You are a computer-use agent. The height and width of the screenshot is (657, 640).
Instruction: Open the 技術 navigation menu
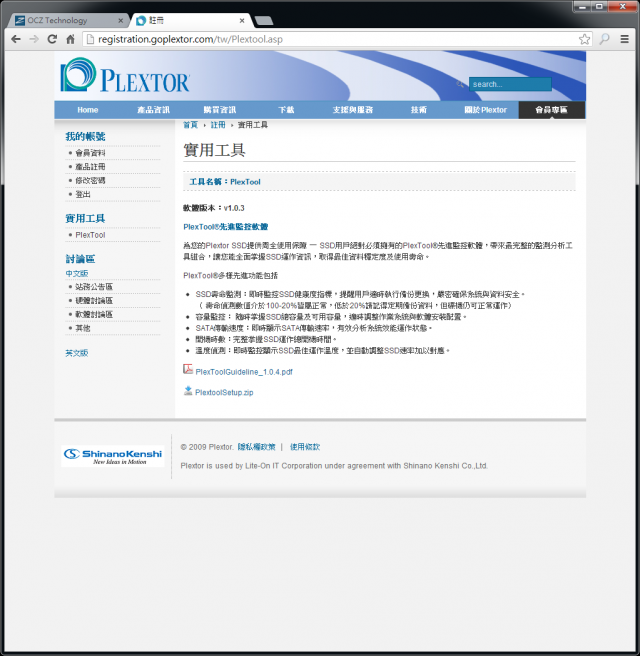point(419,110)
